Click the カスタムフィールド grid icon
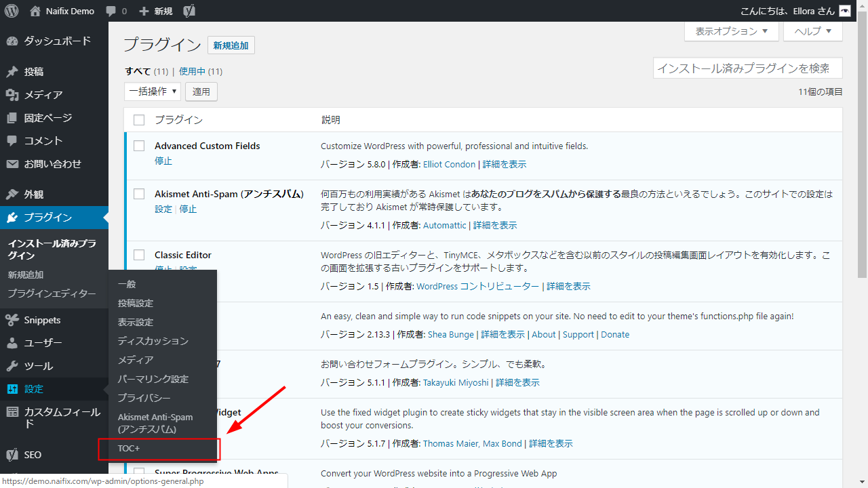The width and height of the screenshot is (868, 488). [12, 412]
